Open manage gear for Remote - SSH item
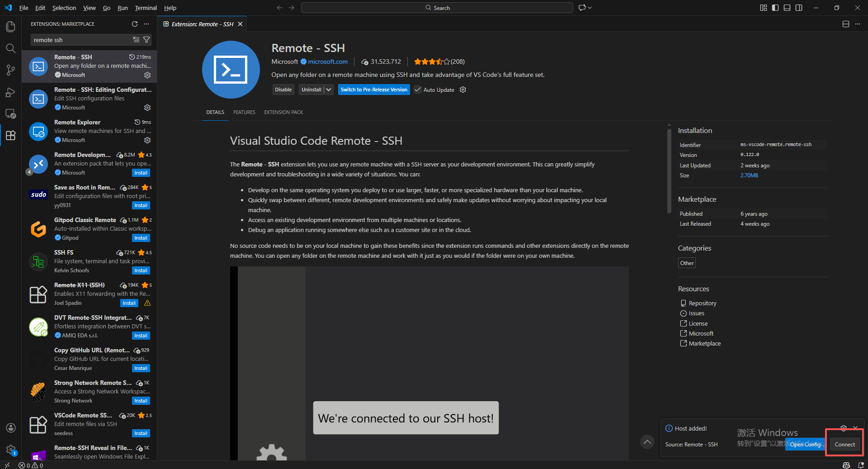This screenshot has width=868, height=469. 147,75
